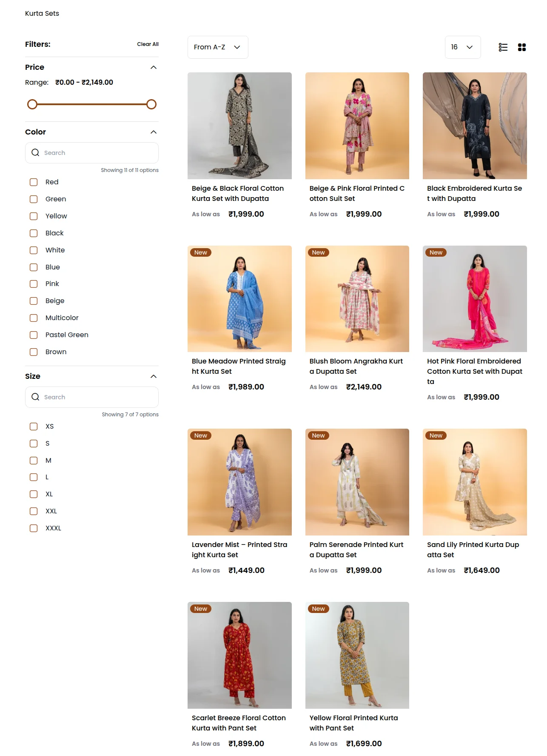
Task: Select the Multicolor filter checkbox
Action: pyautogui.click(x=34, y=318)
